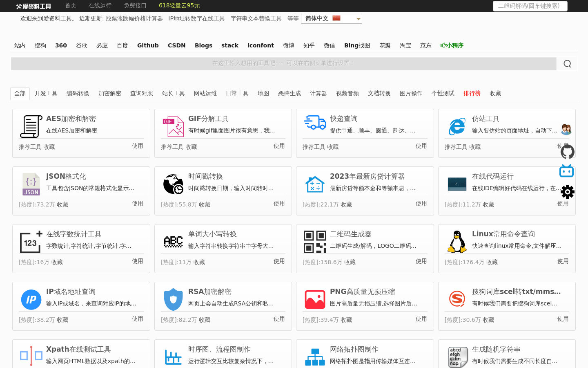Open settings gear icon on right side
The width and height of the screenshot is (588, 368).
[567, 192]
